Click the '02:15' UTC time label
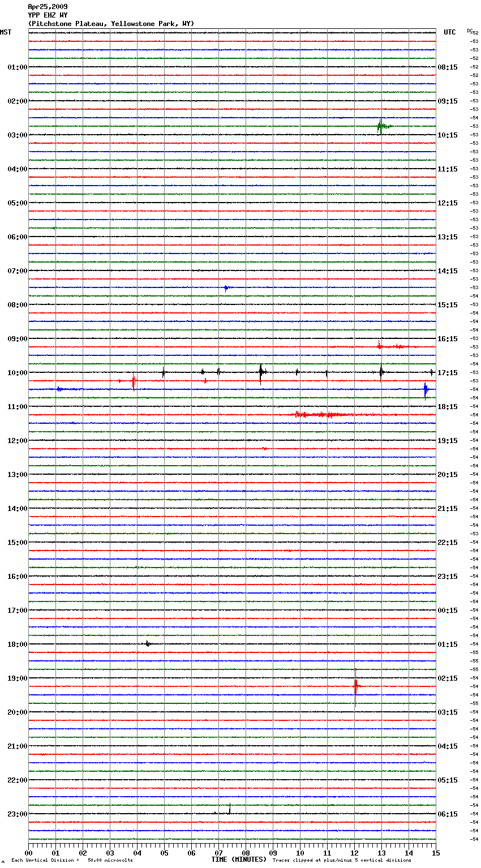 [448, 678]
